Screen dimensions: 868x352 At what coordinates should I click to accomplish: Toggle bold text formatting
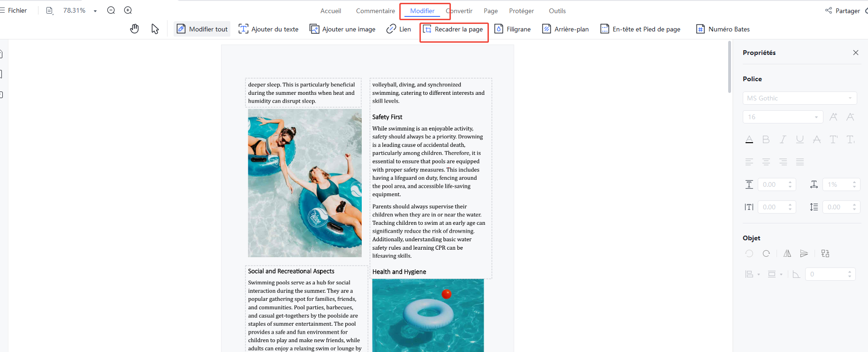click(766, 139)
